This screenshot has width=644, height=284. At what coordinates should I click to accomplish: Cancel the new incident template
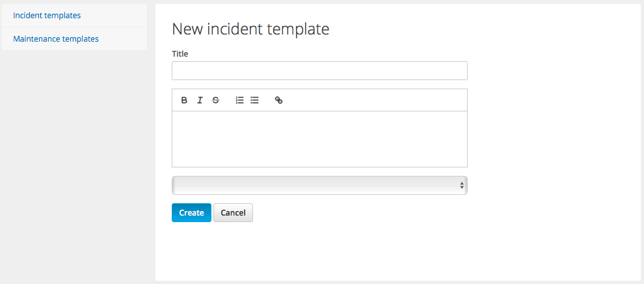[234, 212]
